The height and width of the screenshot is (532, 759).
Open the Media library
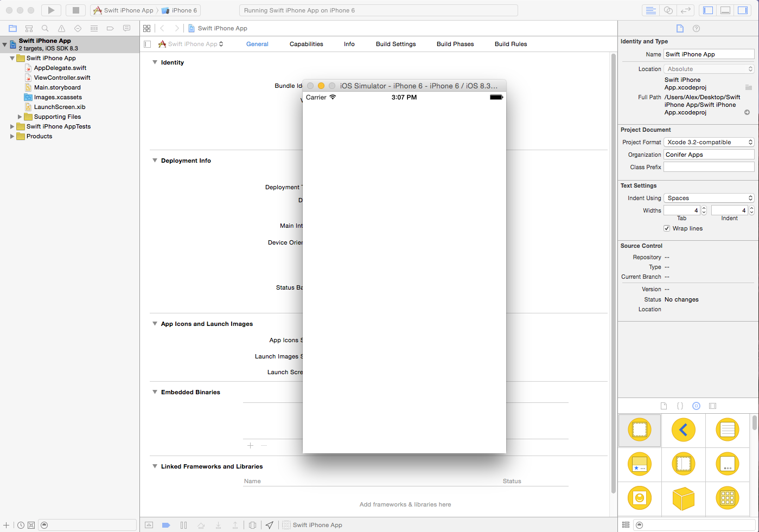point(712,406)
